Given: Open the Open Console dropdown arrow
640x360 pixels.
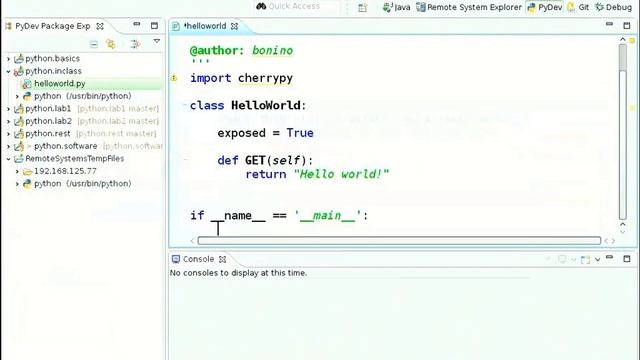Looking at the screenshot, I should [x=598, y=260].
